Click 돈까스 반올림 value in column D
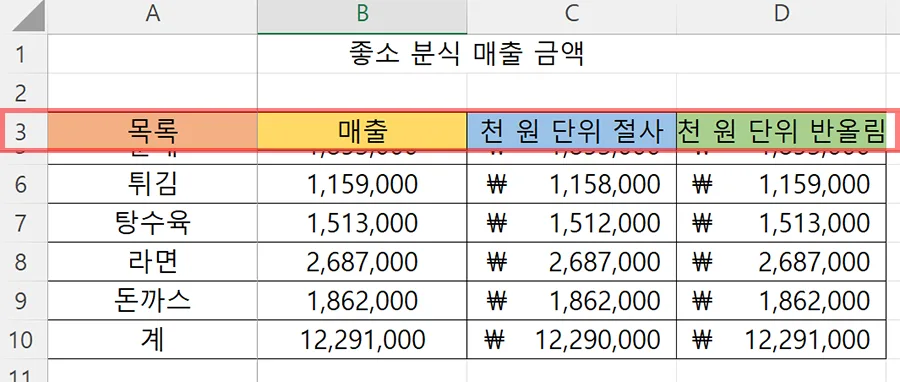 tap(781, 301)
